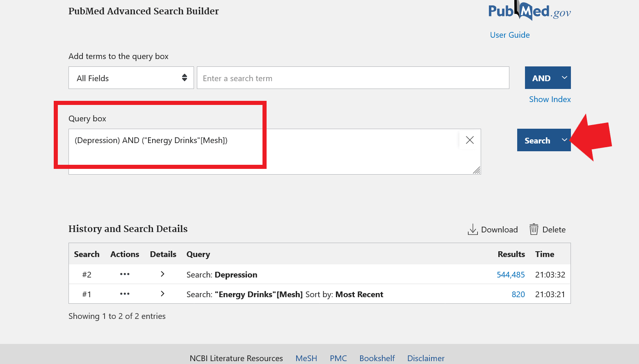Expand details for the Energy Drinks search
This screenshot has height=364, width=639.
coord(162,293)
